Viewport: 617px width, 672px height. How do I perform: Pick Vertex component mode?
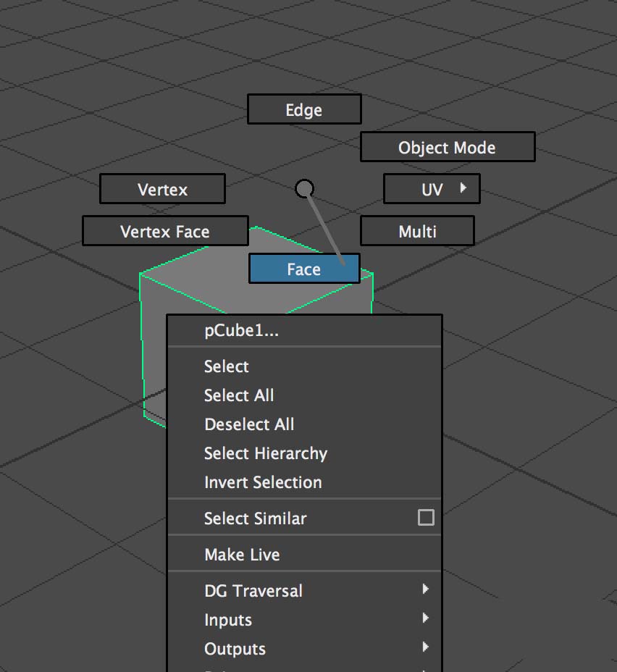162,189
